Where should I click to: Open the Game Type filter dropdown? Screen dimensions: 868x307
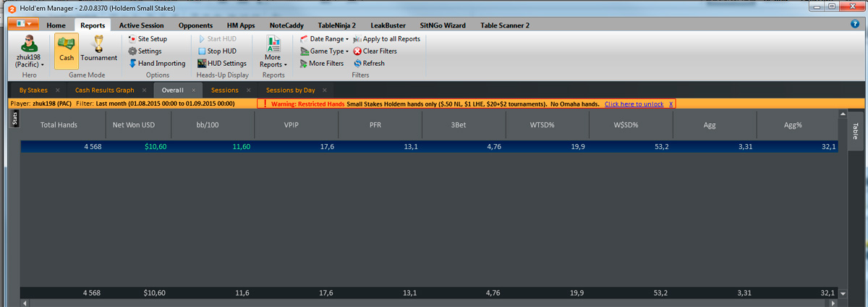point(324,51)
